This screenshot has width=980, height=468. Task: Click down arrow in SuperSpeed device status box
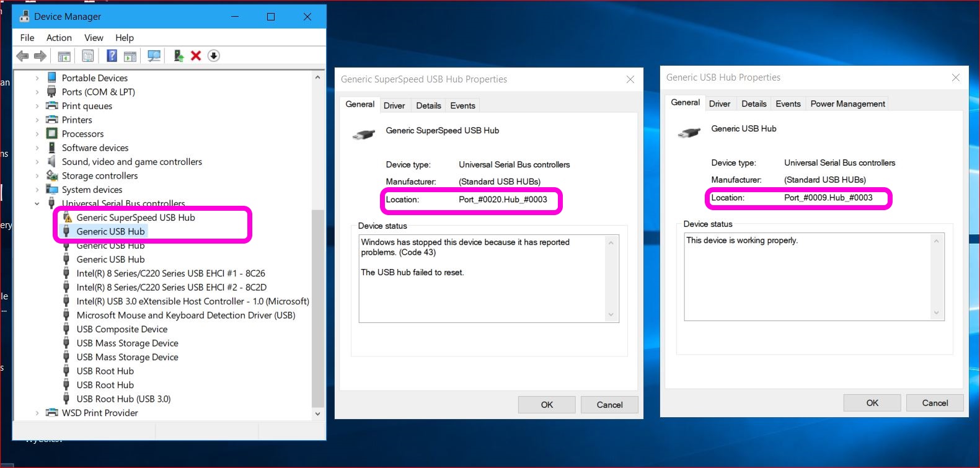click(x=611, y=315)
